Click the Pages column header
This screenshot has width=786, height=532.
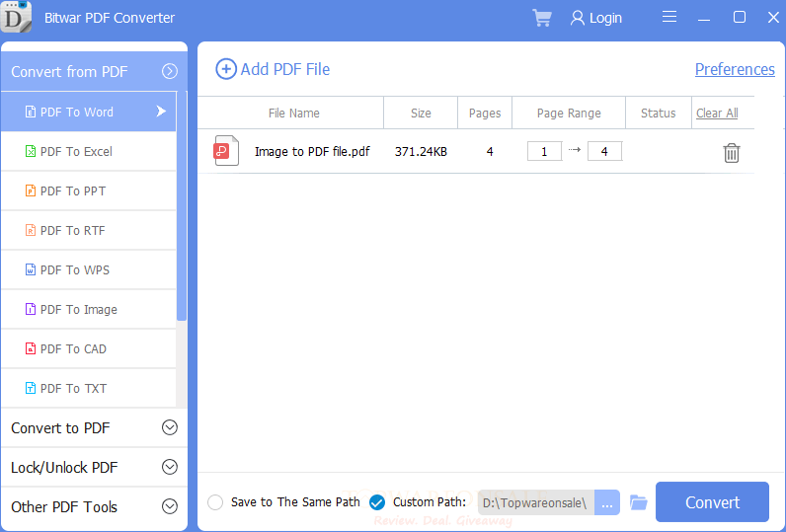(485, 114)
